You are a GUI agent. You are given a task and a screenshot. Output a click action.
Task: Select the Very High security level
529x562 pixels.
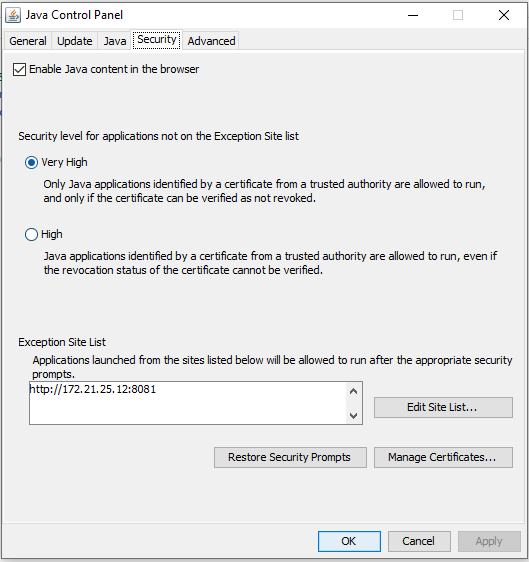coord(32,163)
